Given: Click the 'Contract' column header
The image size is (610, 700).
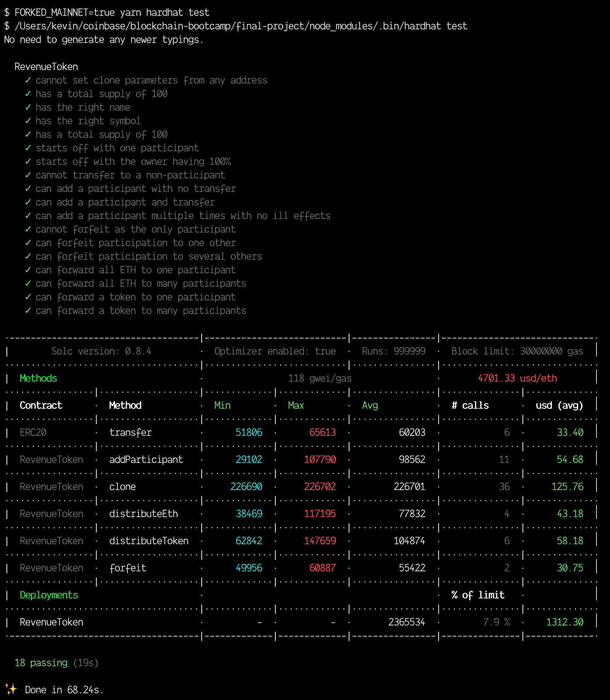Looking at the screenshot, I should [41, 405].
